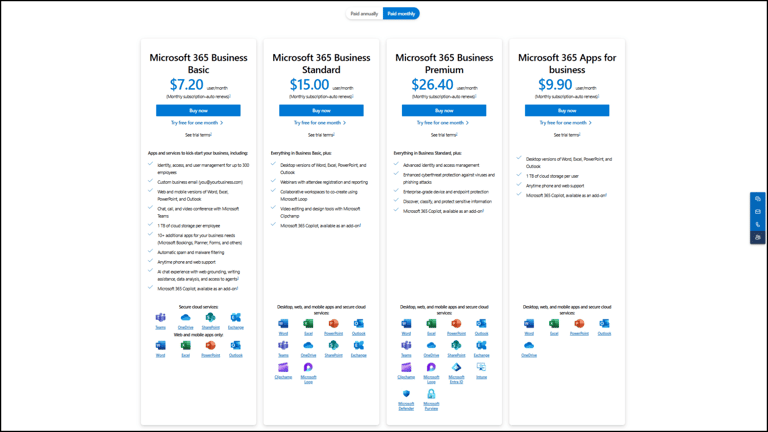Select the $7.20 Business Basic price

(187, 85)
